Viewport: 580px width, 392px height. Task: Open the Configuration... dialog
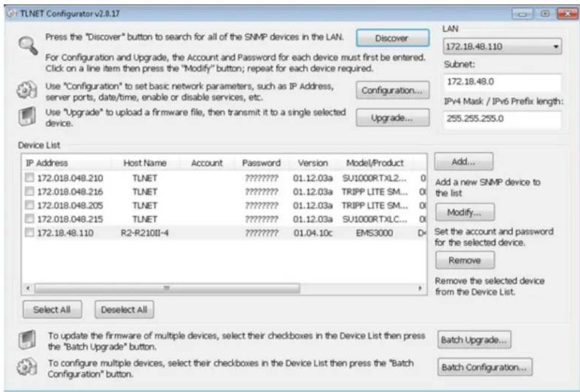pos(393,90)
